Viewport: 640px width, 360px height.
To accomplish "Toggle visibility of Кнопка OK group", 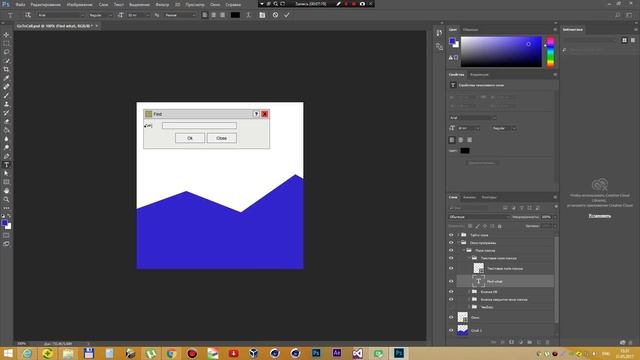I will [x=451, y=292].
